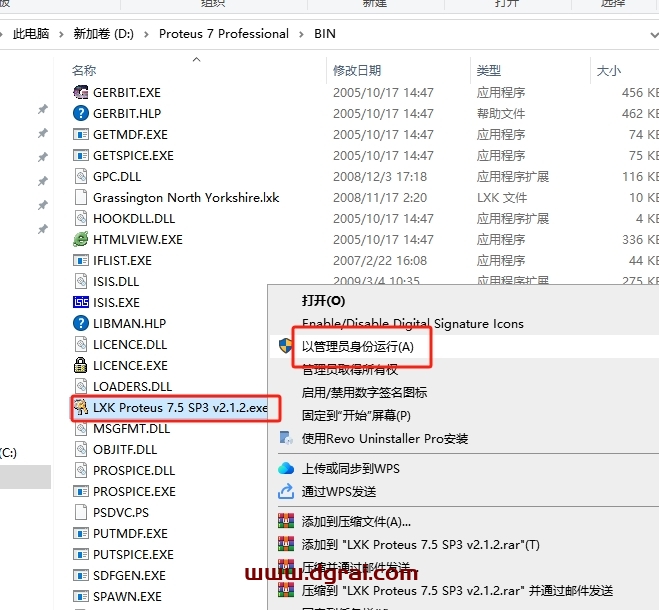659x610 pixels.
Task: Click the LXK Proteus 7.5 SP3 exe icon
Action: point(81,407)
